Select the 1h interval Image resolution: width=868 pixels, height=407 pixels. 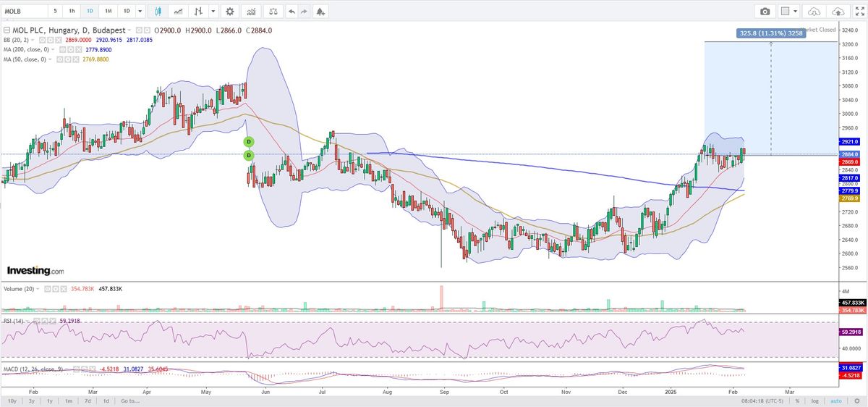click(x=72, y=11)
